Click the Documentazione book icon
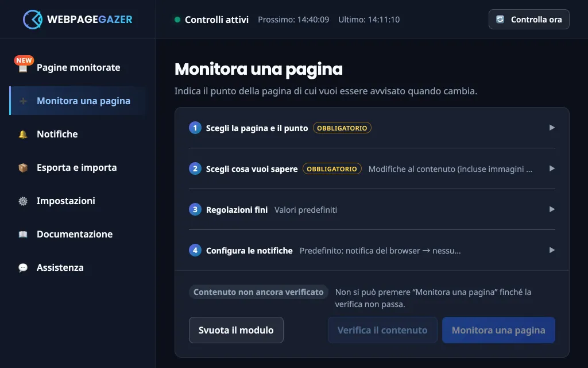 coord(23,235)
